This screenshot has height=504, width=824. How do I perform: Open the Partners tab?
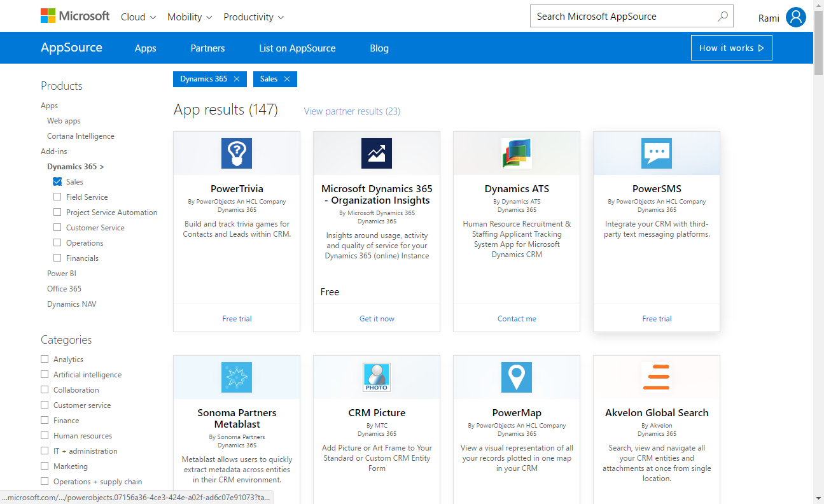coord(208,48)
